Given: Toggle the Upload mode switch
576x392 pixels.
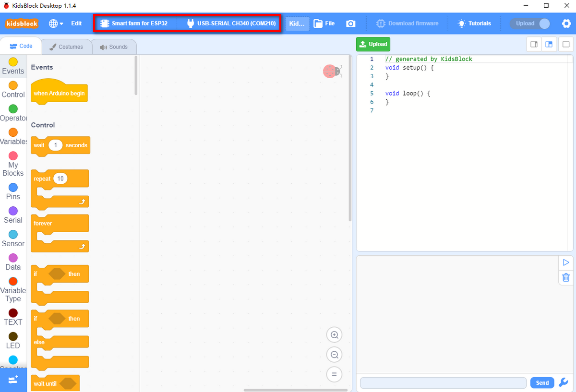Looking at the screenshot, I should 530,24.
